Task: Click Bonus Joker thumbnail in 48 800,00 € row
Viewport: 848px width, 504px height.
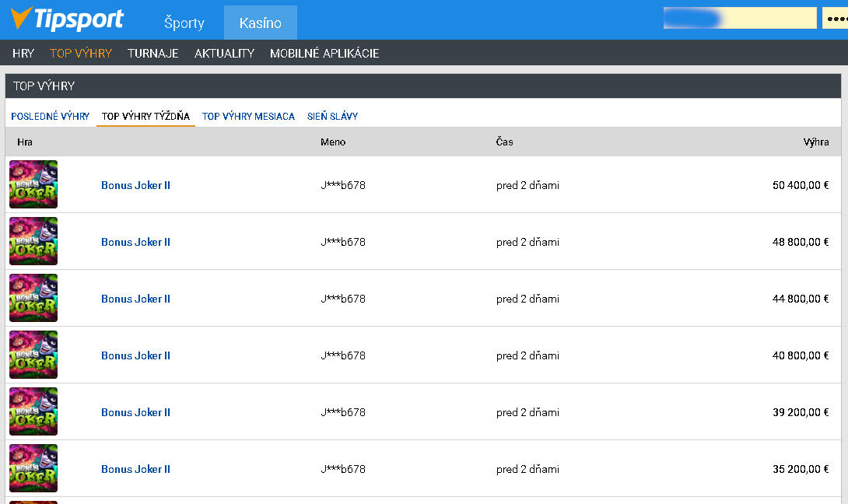Action: (x=33, y=241)
